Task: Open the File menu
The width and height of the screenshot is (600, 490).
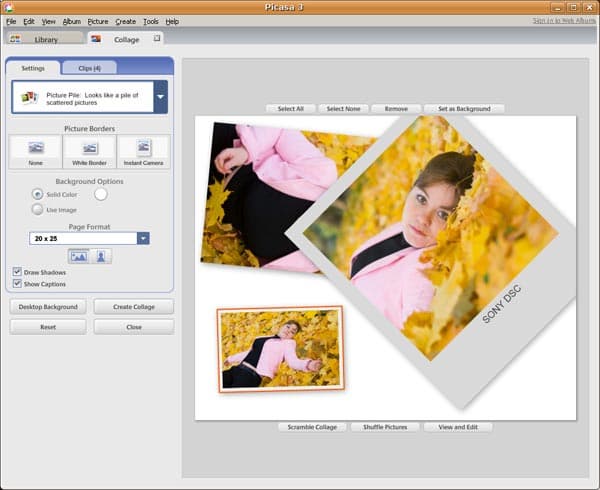Action: coord(11,21)
